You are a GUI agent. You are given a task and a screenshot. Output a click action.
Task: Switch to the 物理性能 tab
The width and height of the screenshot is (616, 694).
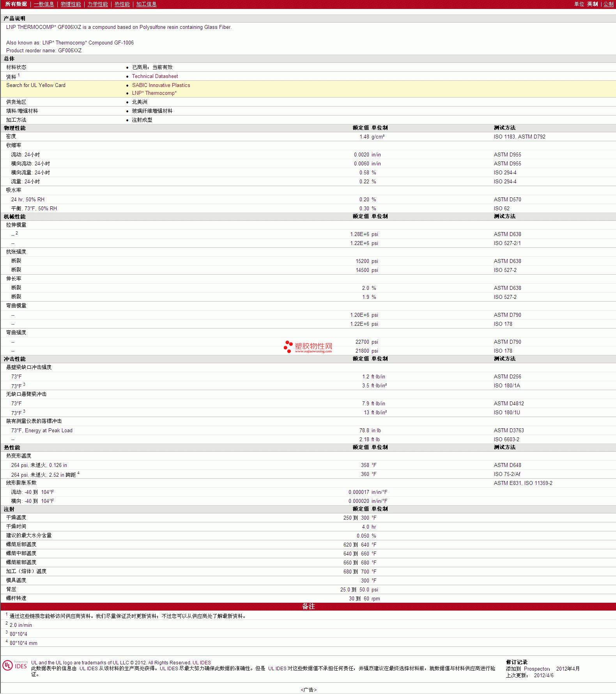click(71, 4)
